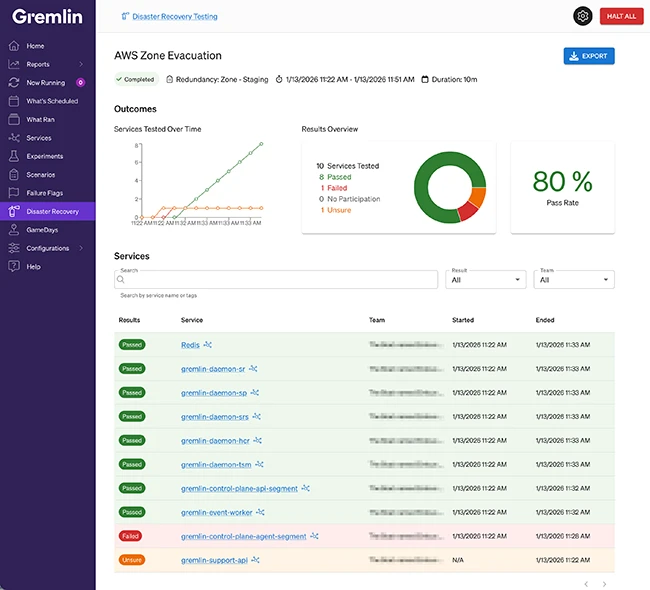Screen dimensions: 650x590
Task: Click the blue EXPORT button
Action: [588, 56]
